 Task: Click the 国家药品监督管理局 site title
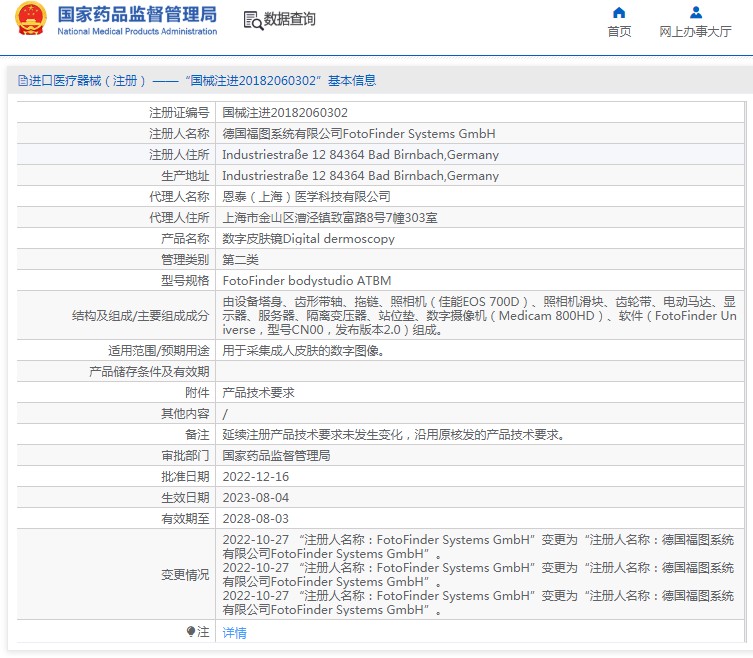click(137, 15)
